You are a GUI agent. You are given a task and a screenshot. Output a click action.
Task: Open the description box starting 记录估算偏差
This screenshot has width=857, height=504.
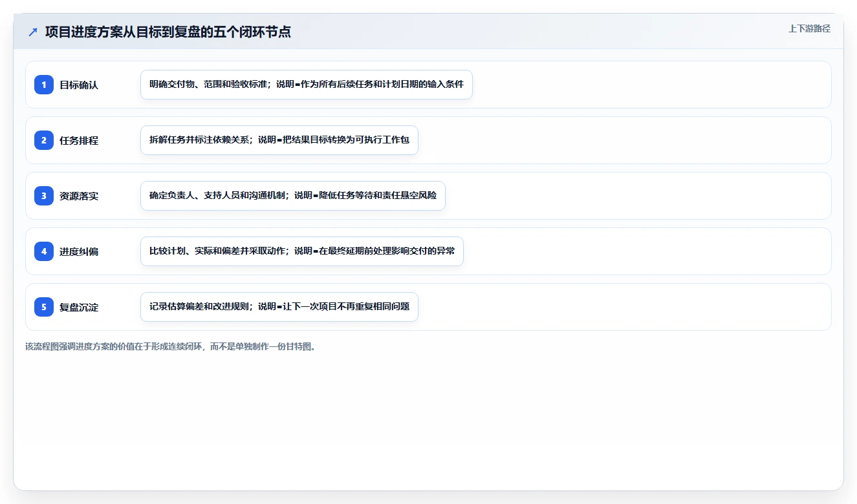point(279,307)
